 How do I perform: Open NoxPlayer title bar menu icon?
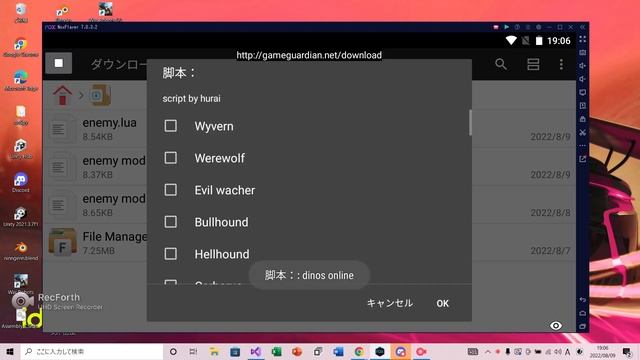(528, 27)
